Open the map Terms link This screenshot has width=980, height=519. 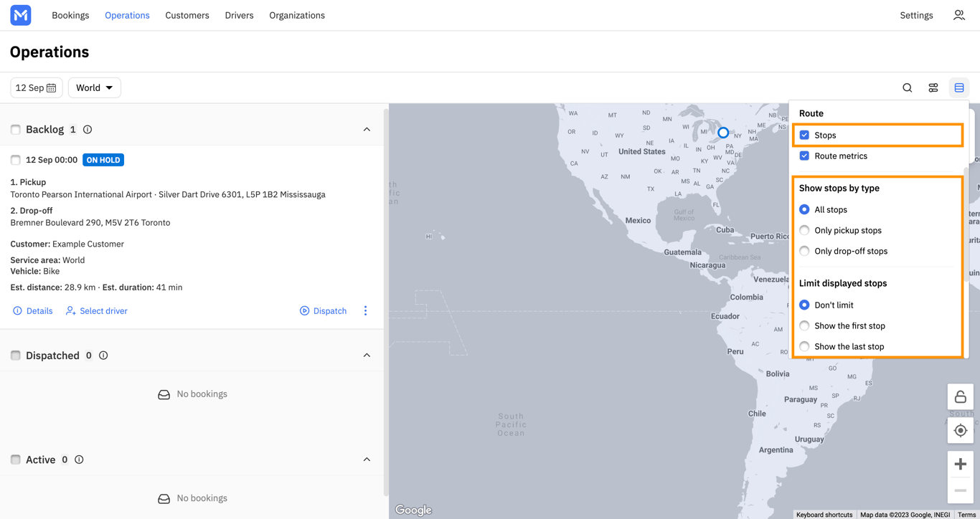[966, 515]
